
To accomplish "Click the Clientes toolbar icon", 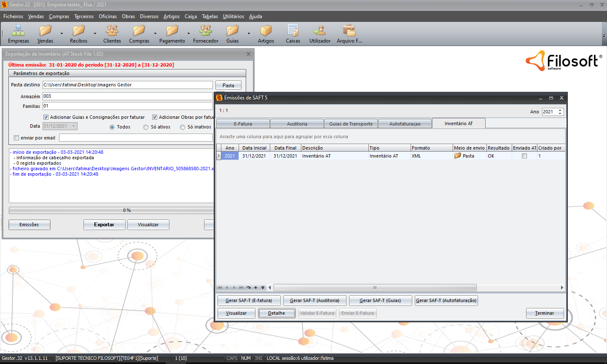I will (112, 31).
